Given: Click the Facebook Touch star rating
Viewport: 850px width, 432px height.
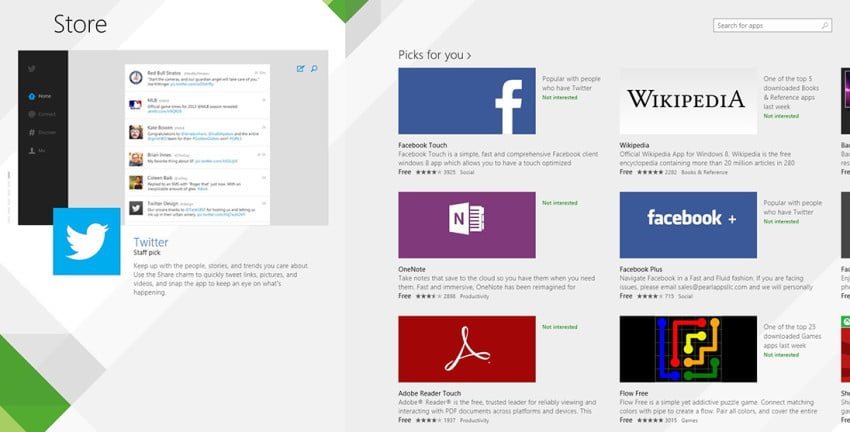Looking at the screenshot, I should coord(428,172).
